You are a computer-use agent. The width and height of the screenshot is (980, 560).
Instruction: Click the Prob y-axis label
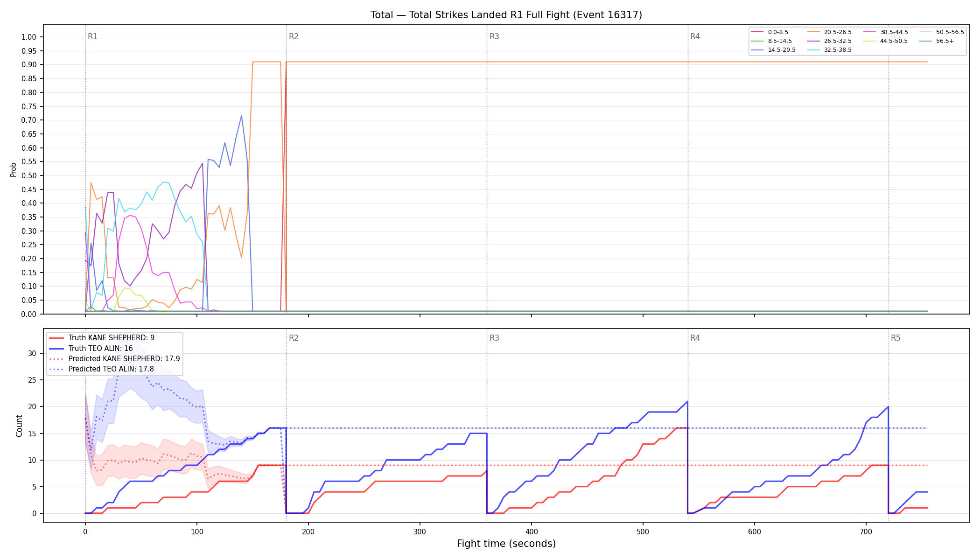tap(14, 169)
